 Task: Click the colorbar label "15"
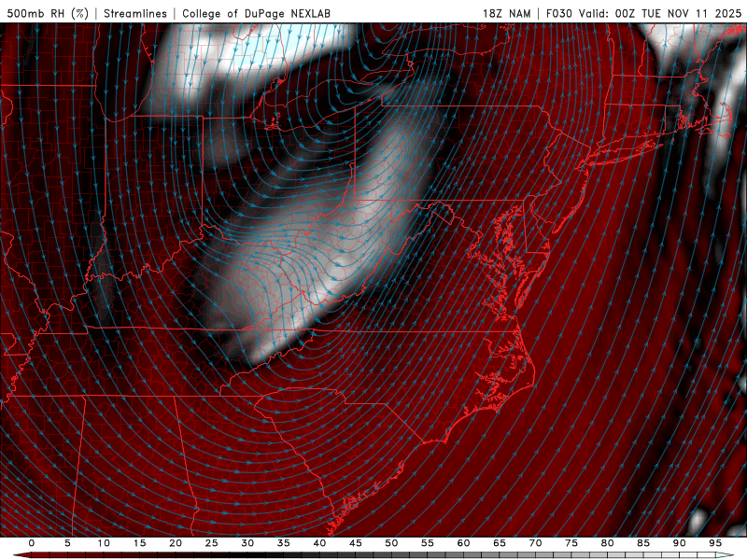click(139, 543)
